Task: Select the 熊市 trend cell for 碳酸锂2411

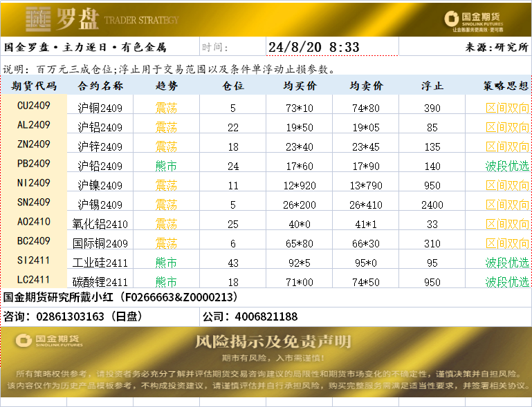Action: coord(166,278)
